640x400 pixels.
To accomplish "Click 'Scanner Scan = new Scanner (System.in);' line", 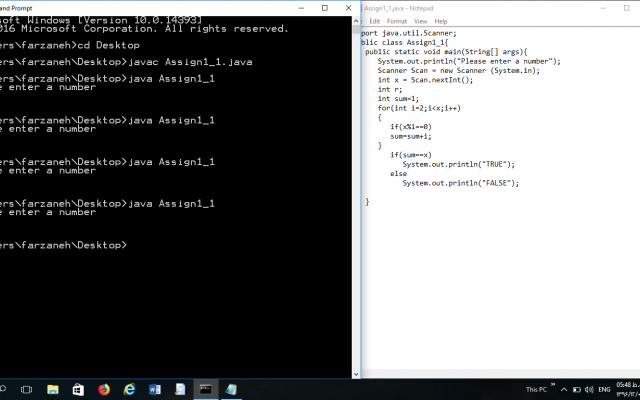I will pos(458,71).
